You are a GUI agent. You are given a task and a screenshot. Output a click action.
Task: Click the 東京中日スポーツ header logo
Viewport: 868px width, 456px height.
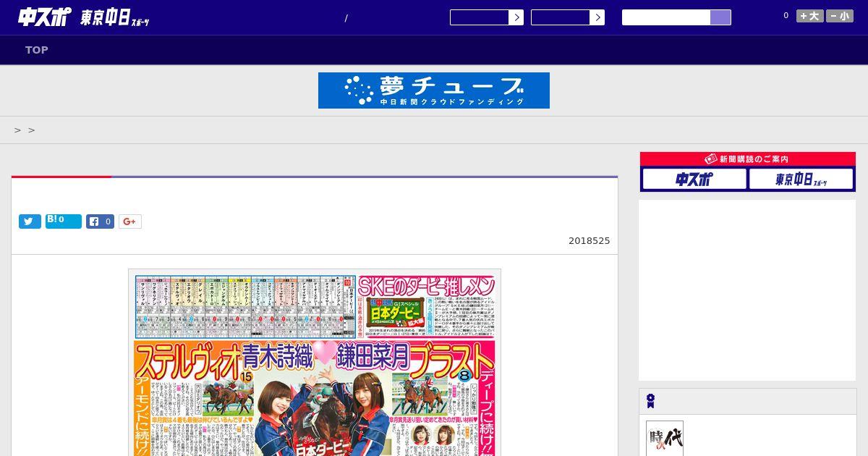[115, 19]
